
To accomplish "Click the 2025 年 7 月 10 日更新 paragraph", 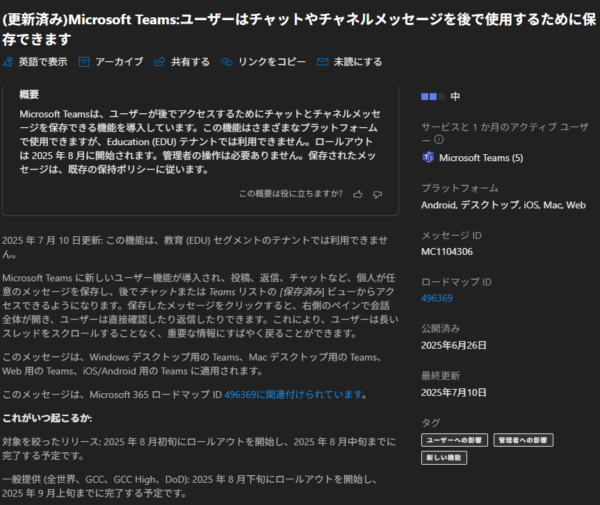I will pos(195,247).
